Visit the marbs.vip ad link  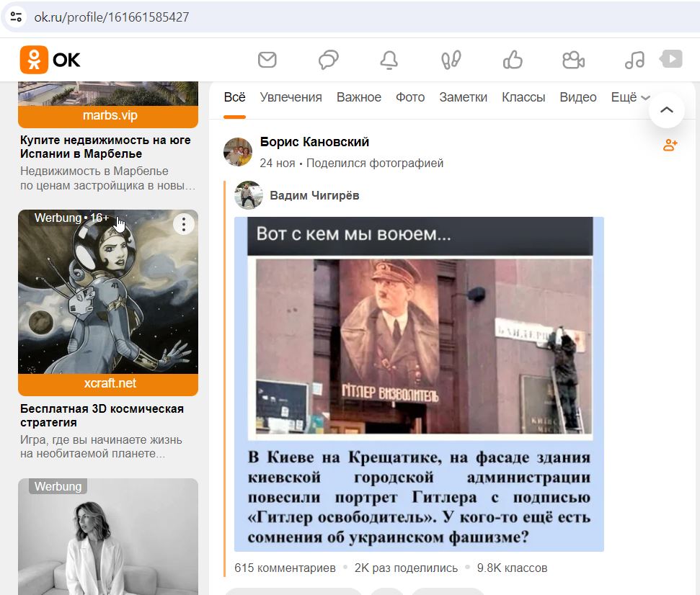click(x=107, y=115)
